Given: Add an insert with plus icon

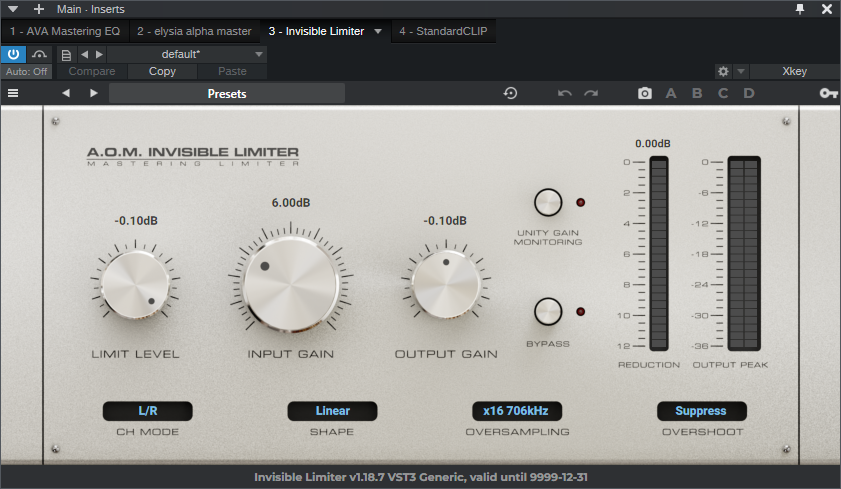Looking at the screenshot, I should (39, 9).
